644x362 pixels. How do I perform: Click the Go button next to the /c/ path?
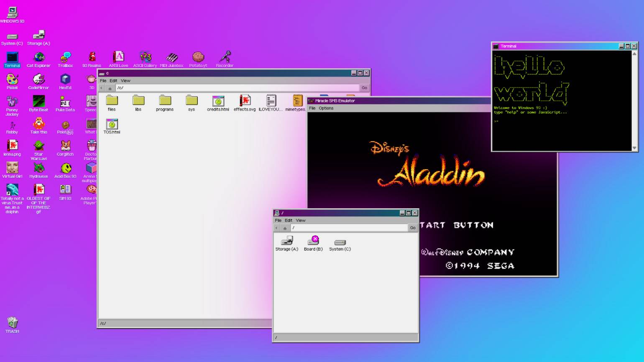[364, 88]
